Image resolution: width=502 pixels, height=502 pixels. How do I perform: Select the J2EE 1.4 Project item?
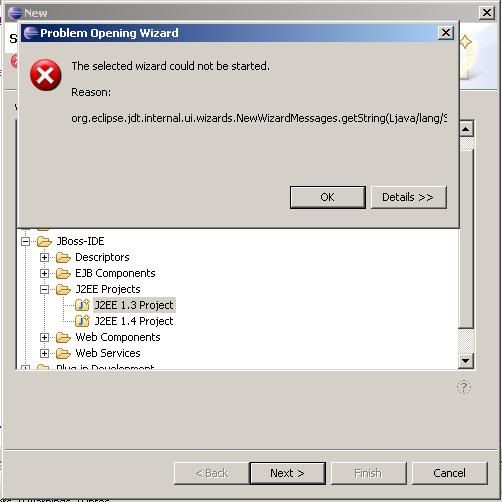(x=134, y=321)
